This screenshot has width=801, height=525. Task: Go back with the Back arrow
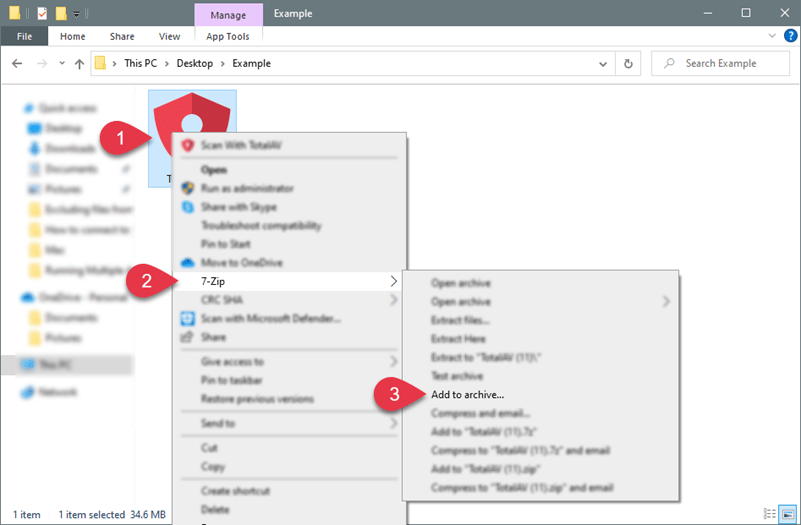pyautogui.click(x=17, y=63)
